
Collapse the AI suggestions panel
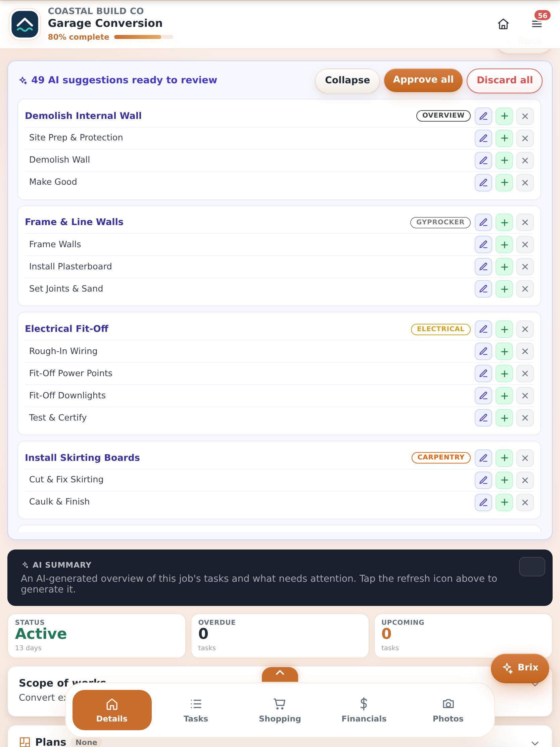coord(347,80)
